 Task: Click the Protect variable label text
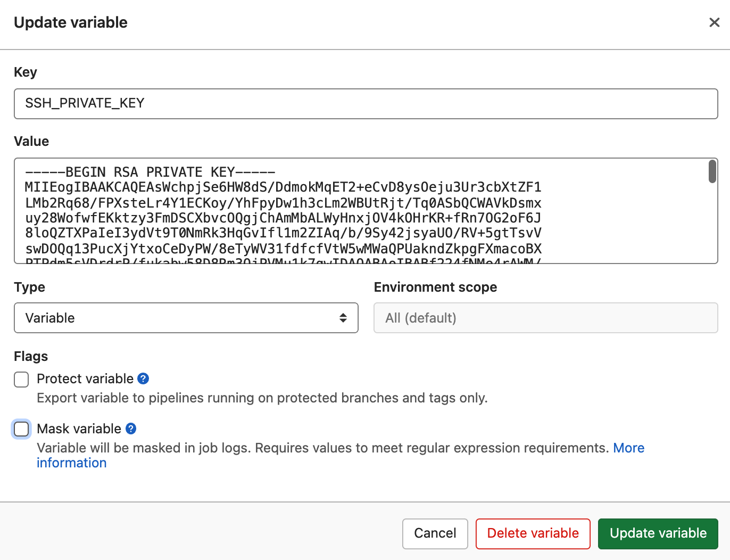point(85,378)
